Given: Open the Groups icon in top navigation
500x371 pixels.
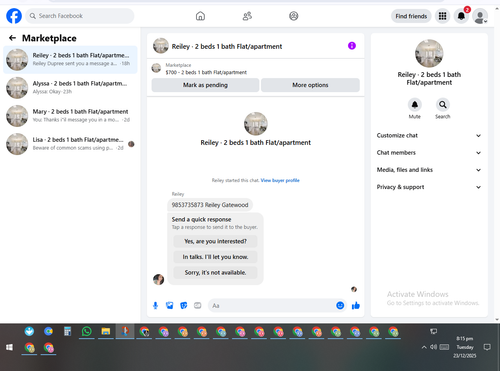Looking at the screenshot, I should tap(294, 16).
